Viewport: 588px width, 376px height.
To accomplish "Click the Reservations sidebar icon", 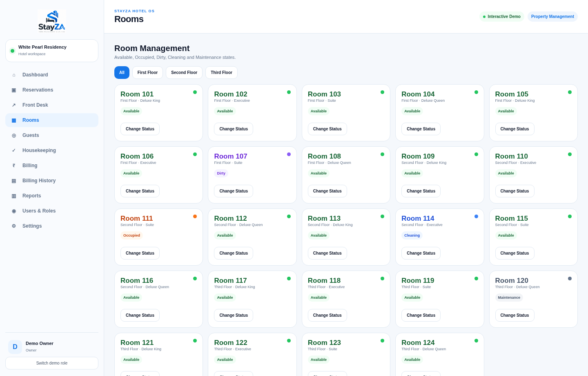I will pos(14,90).
